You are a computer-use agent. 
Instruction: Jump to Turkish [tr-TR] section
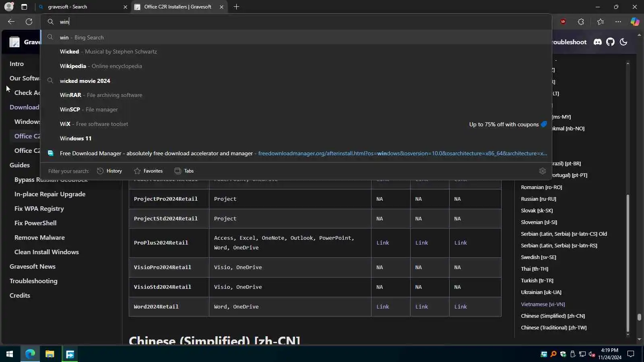click(x=537, y=280)
